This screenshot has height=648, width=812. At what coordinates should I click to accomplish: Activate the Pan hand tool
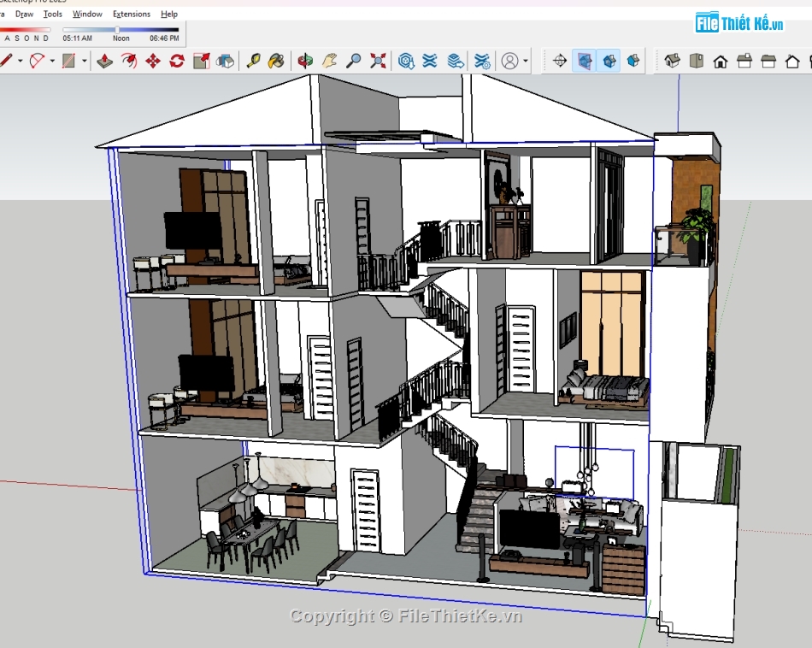click(x=329, y=61)
